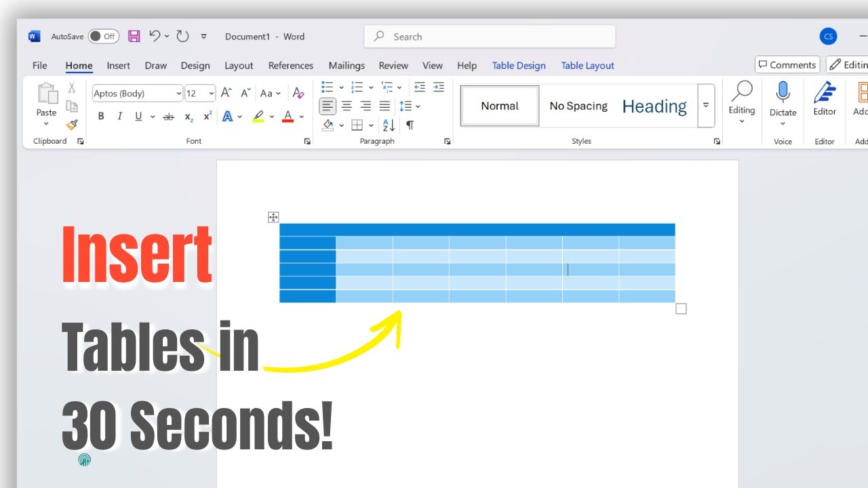
Task: Apply superscript formatting
Action: click(x=208, y=117)
